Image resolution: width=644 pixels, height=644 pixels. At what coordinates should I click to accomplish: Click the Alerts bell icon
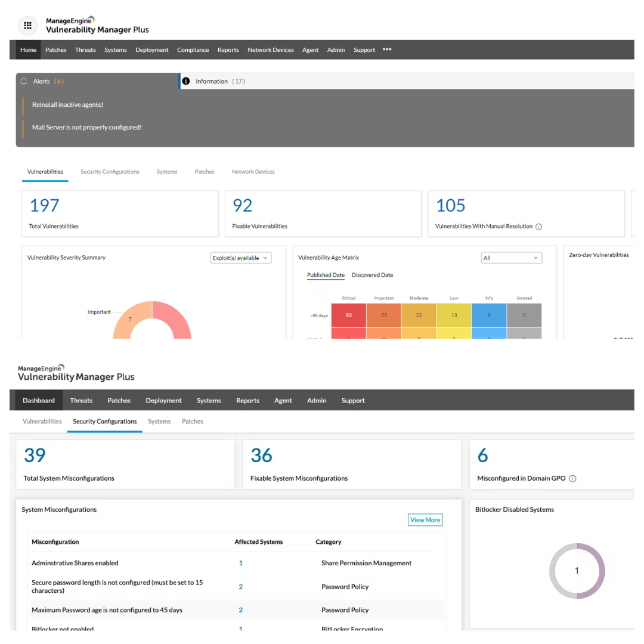24,81
